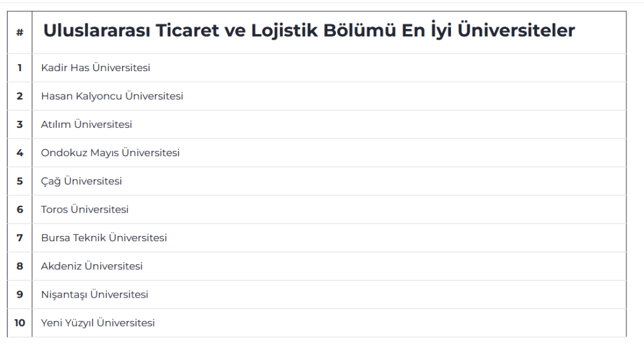
Task: Click rank number 8 cell
Action: tap(19, 266)
